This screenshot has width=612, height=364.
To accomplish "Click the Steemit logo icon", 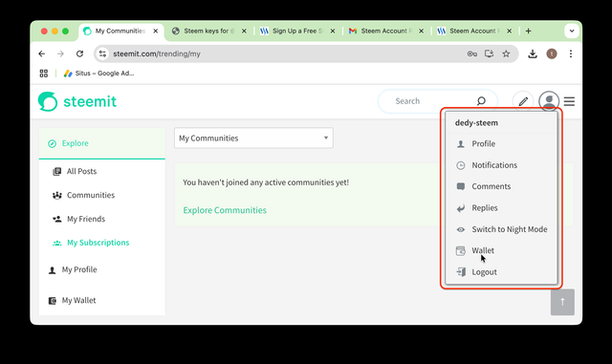I will click(48, 101).
